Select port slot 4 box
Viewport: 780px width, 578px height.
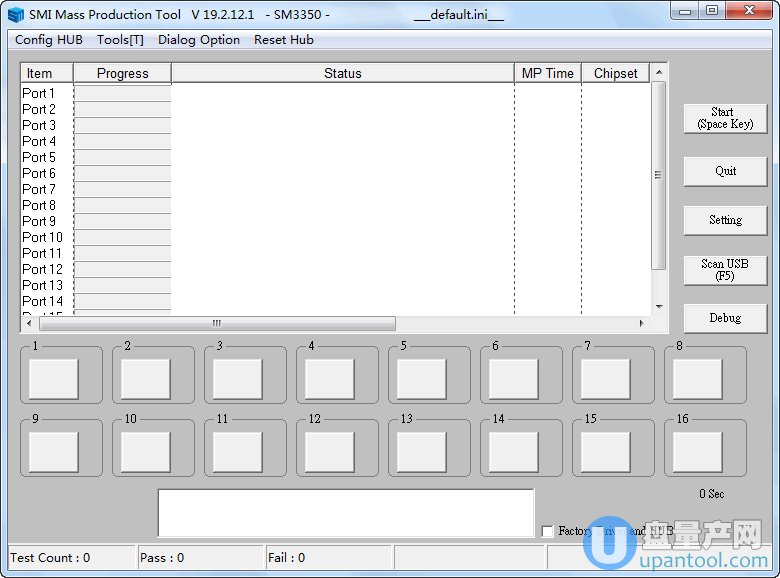click(330, 379)
